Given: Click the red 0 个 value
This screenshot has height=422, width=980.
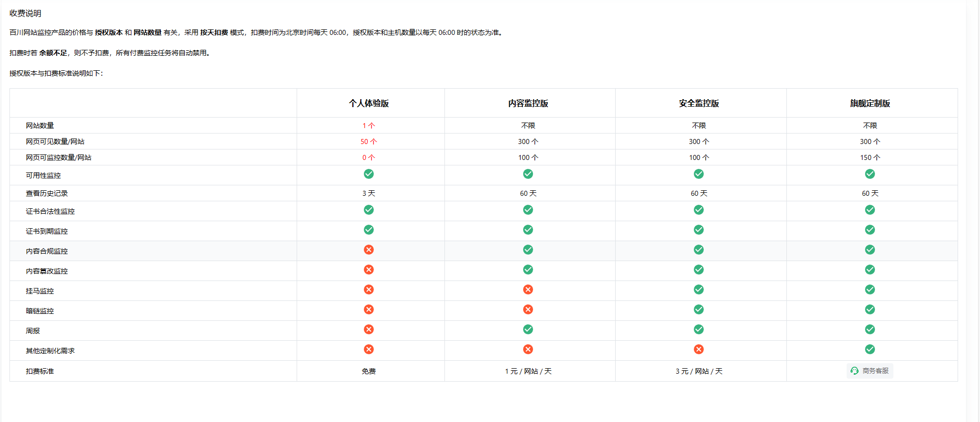Looking at the screenshot, I should (x=369, y=157).
